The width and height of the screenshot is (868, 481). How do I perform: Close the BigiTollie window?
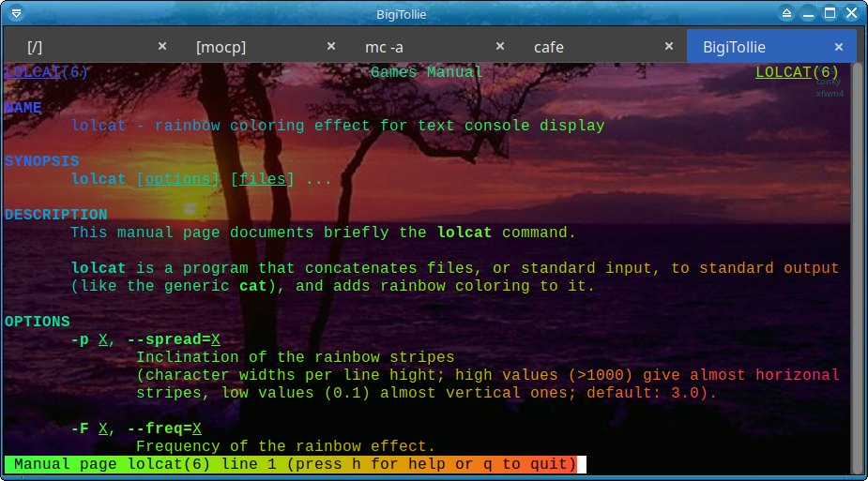click(x=851, y=13)
